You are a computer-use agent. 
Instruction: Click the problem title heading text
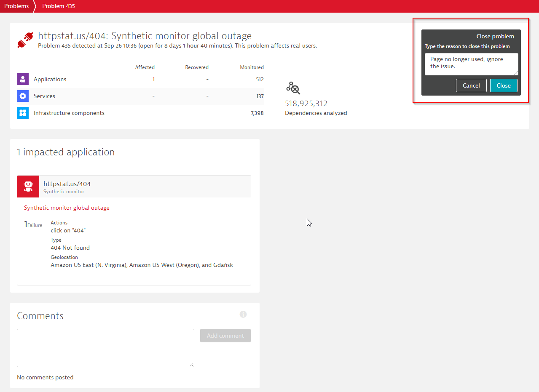point(145,36)
